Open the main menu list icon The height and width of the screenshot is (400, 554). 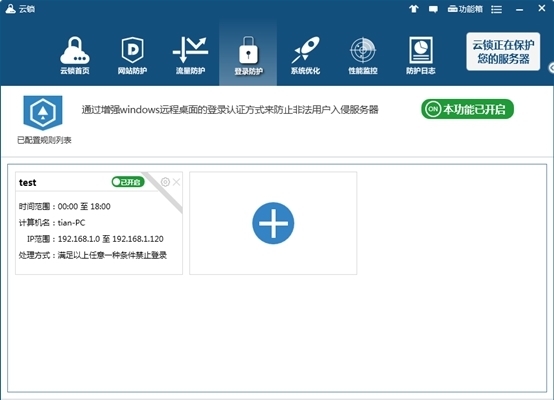(x=496, y=10)
